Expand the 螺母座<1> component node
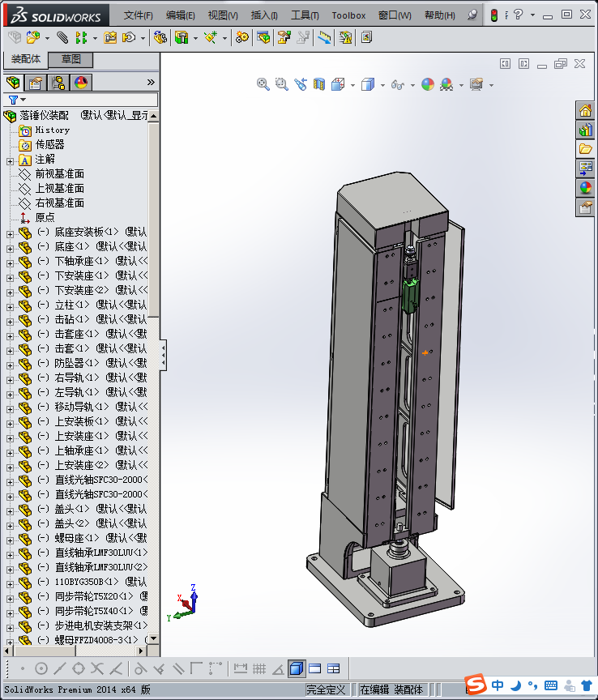598x700 pixels. 10,540
